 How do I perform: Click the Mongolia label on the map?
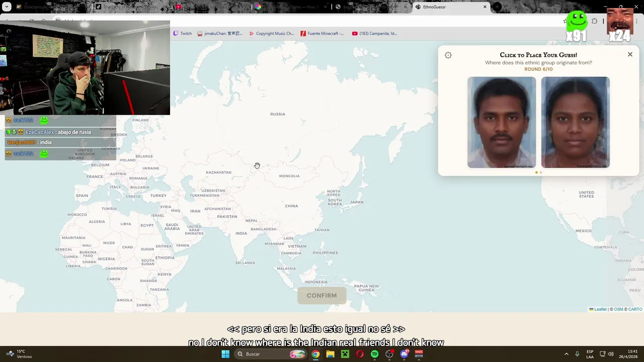pyautogui.click(x=289, y=176)
